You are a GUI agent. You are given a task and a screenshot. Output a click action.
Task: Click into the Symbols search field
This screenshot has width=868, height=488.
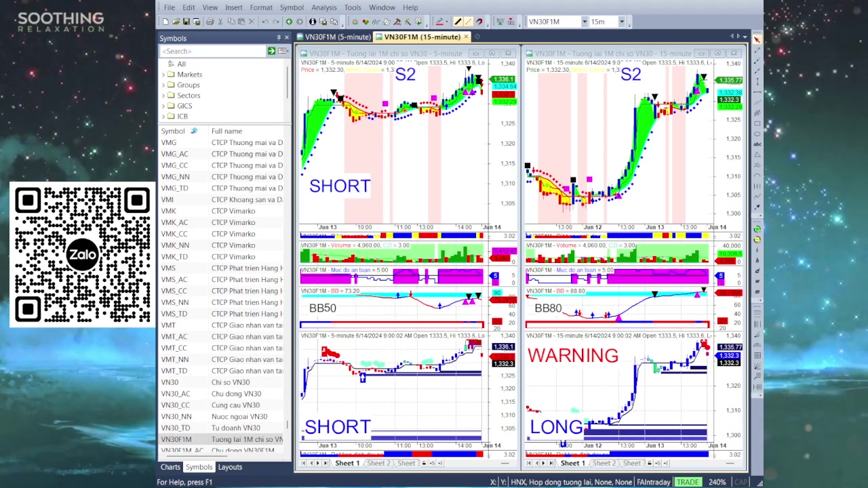click(x=213, y=51)
